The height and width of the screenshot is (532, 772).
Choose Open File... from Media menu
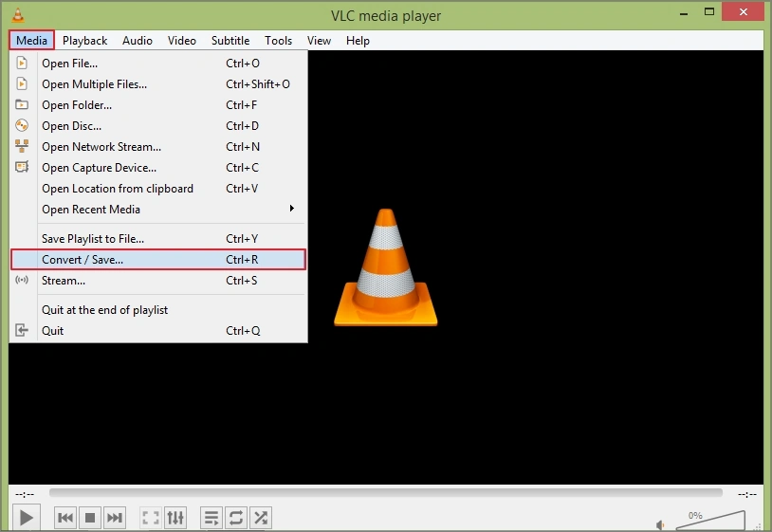coord(158,63)
